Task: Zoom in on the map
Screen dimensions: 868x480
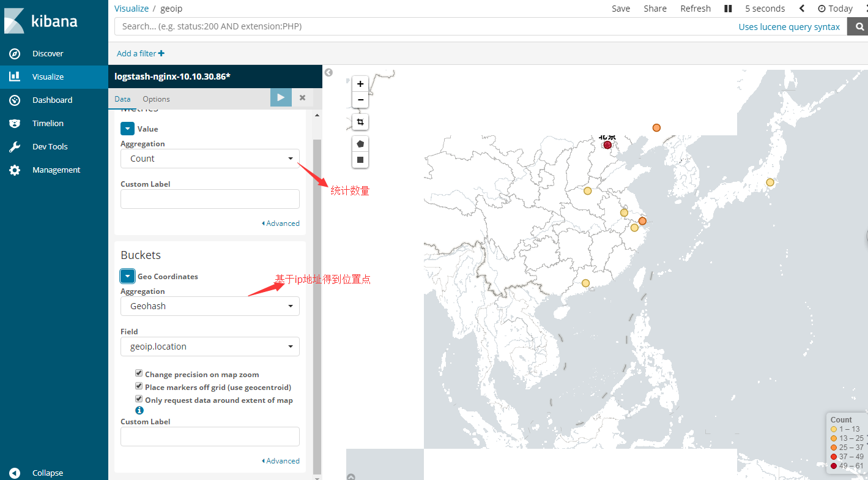Action: click(360, 84)
